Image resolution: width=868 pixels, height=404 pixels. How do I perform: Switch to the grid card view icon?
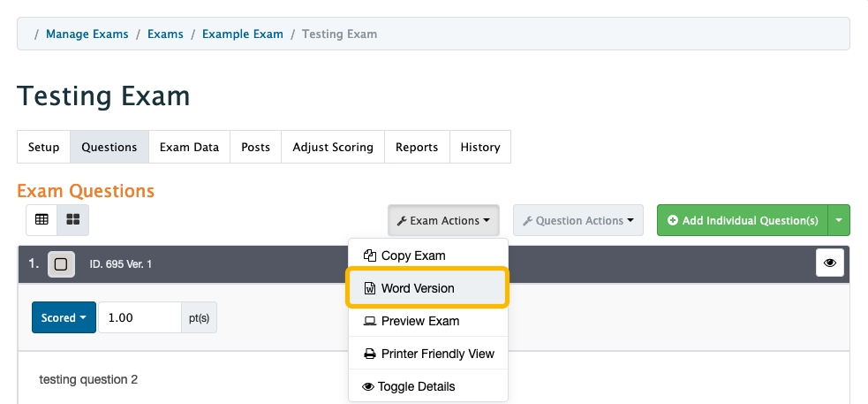point(73,219)
